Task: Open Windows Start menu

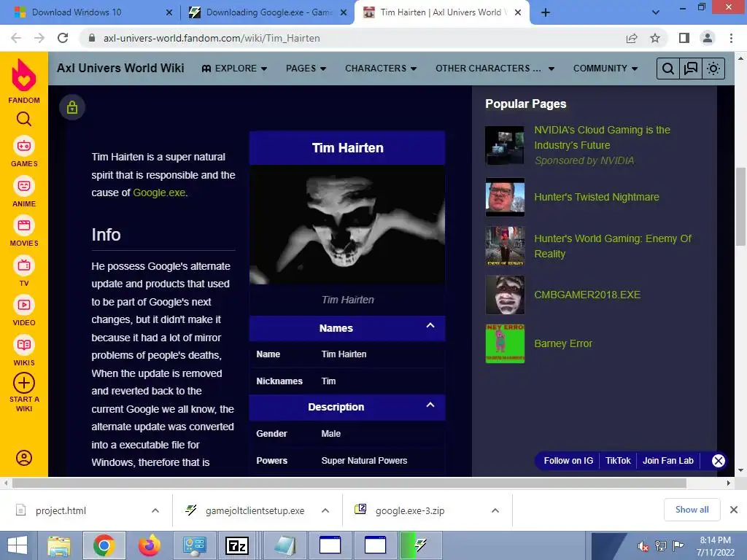Action: pos(18,545)
